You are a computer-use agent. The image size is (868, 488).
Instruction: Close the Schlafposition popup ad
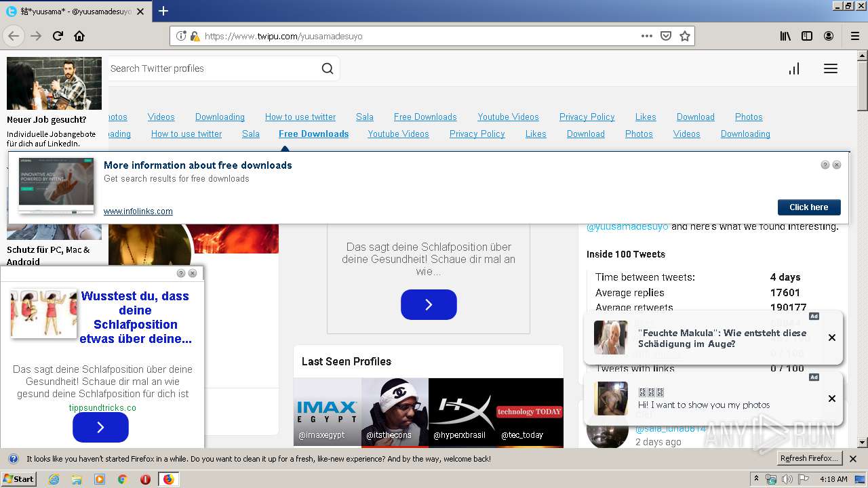click(193, 273)
